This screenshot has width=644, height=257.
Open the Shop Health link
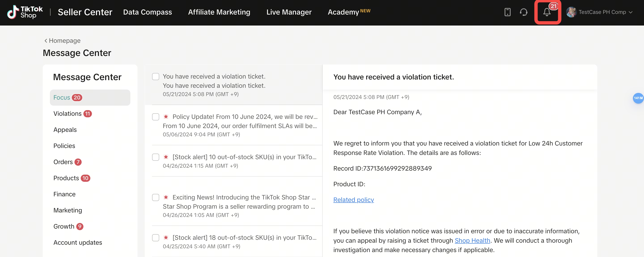click(x=472, y=240)
